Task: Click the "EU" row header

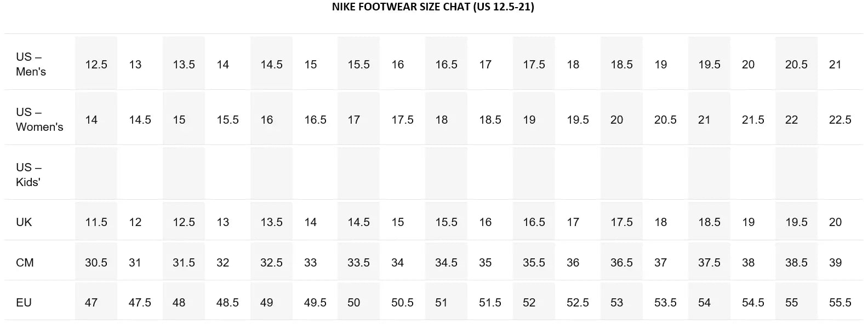Action: click(x=24, y=303)
